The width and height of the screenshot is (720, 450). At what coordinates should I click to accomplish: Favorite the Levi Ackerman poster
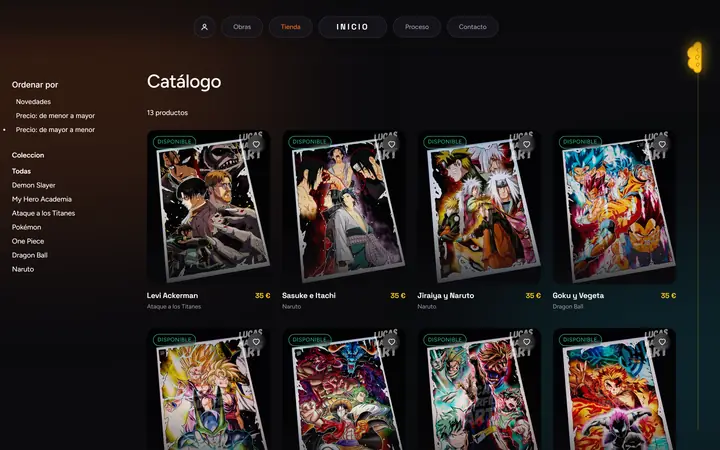(256, 144)
